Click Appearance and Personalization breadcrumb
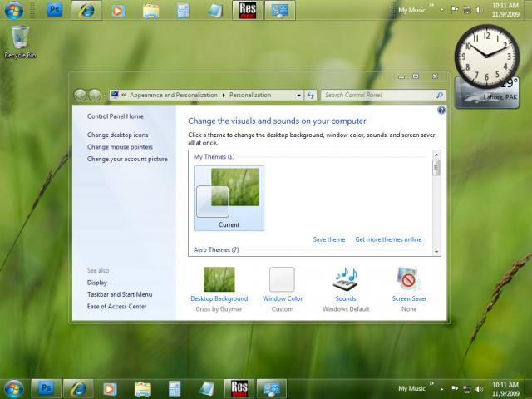The image size is (532, 399). pos(174,95)
